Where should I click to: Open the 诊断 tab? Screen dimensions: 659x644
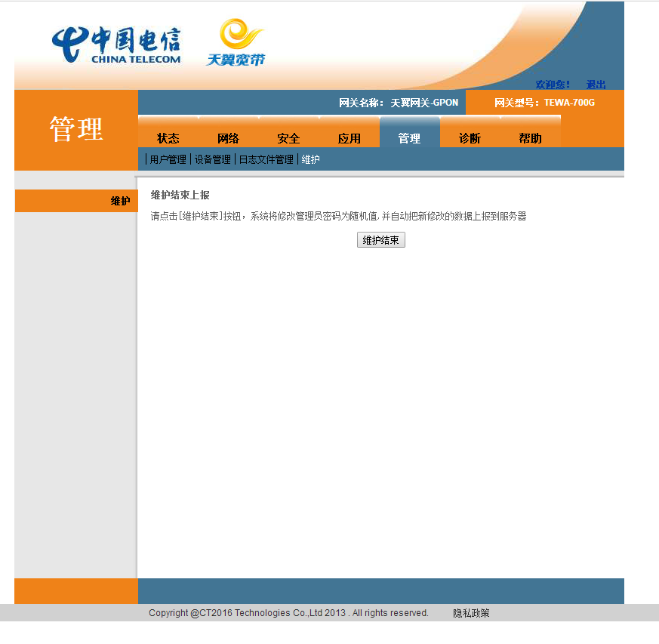click(470, 138)
